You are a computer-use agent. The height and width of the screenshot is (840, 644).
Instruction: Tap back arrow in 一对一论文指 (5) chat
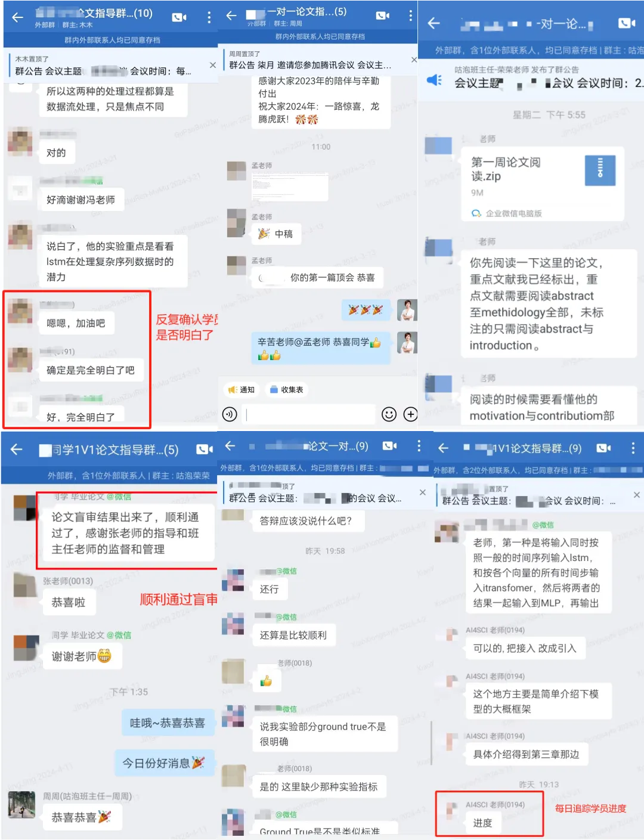click(231, 16)
